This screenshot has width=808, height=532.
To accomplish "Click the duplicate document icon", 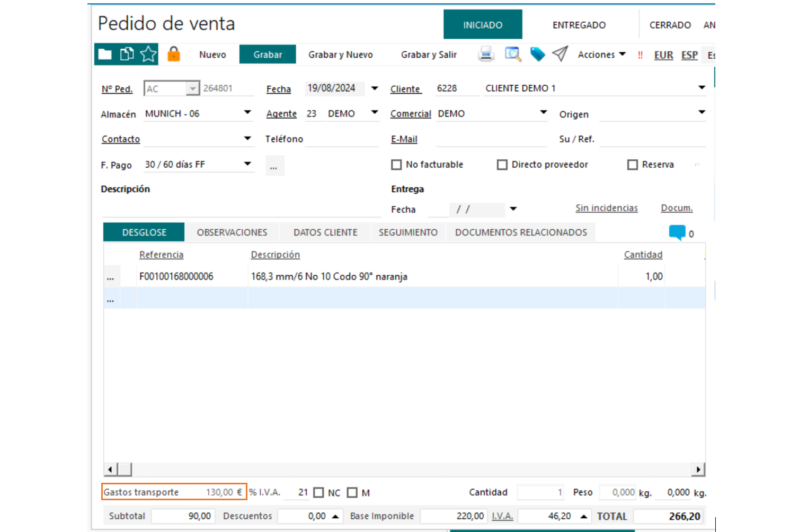I will [127, 55].
